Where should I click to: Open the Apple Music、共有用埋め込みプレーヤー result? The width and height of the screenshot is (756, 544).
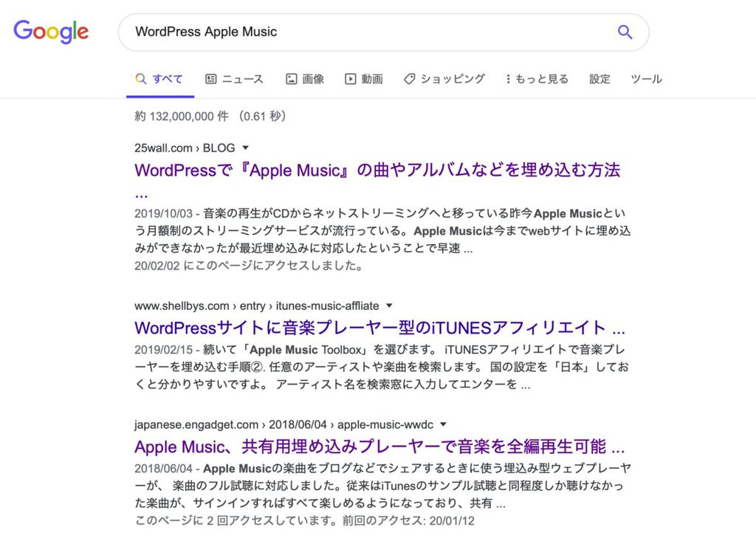[380, 447]
